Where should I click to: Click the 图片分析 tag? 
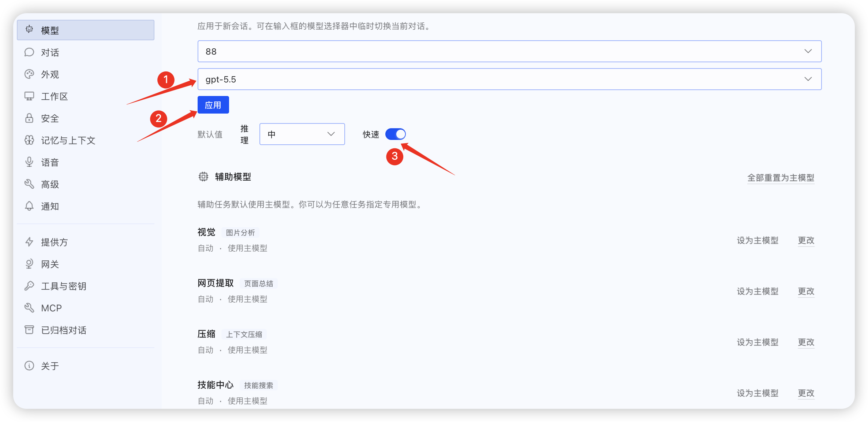(240, 233)
